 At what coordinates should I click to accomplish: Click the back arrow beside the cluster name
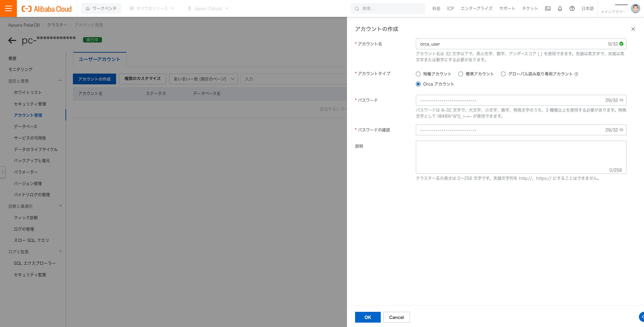click(12, 40)
